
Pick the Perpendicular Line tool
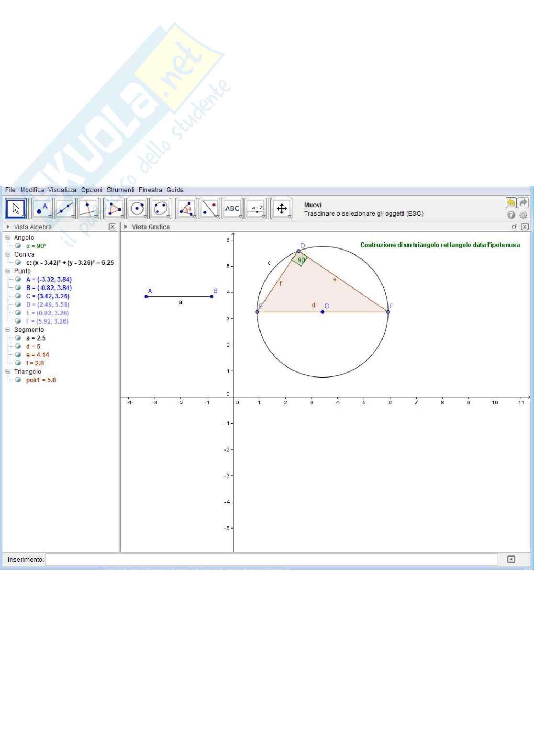[88, 209]
